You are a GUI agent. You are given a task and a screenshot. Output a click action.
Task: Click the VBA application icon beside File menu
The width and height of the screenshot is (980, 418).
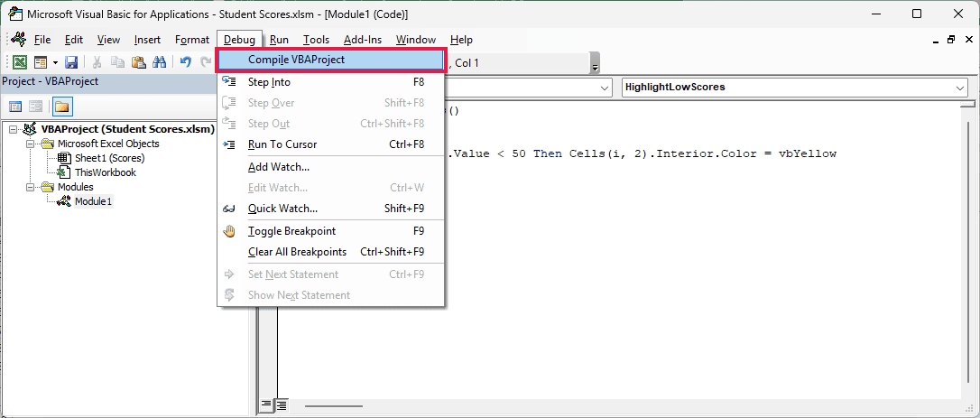(x=19, y=39)
